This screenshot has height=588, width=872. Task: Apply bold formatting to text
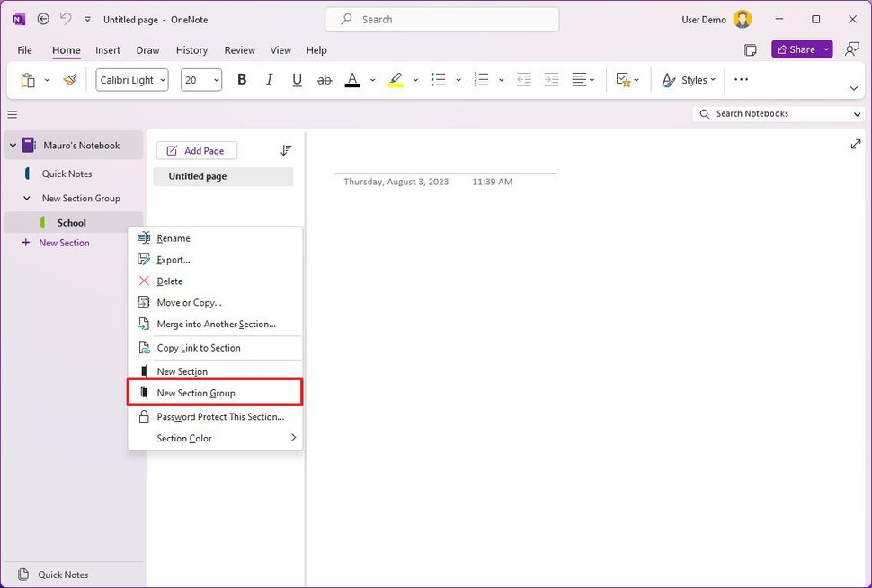pyautogui.click(x=241, y=79)
